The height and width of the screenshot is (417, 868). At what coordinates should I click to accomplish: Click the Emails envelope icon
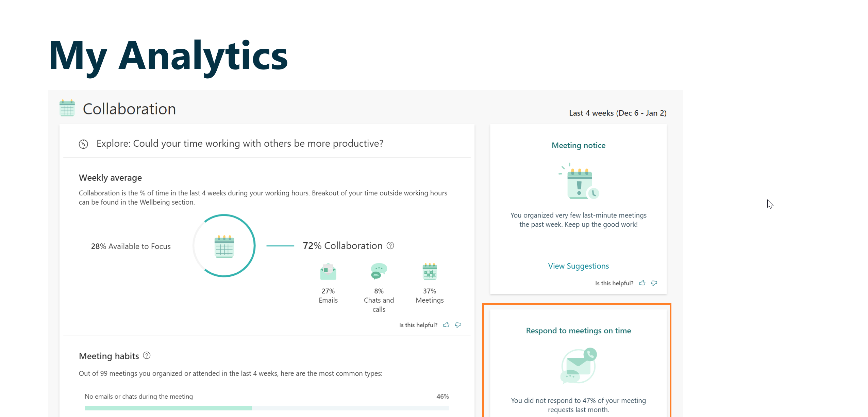pos(328,272)
